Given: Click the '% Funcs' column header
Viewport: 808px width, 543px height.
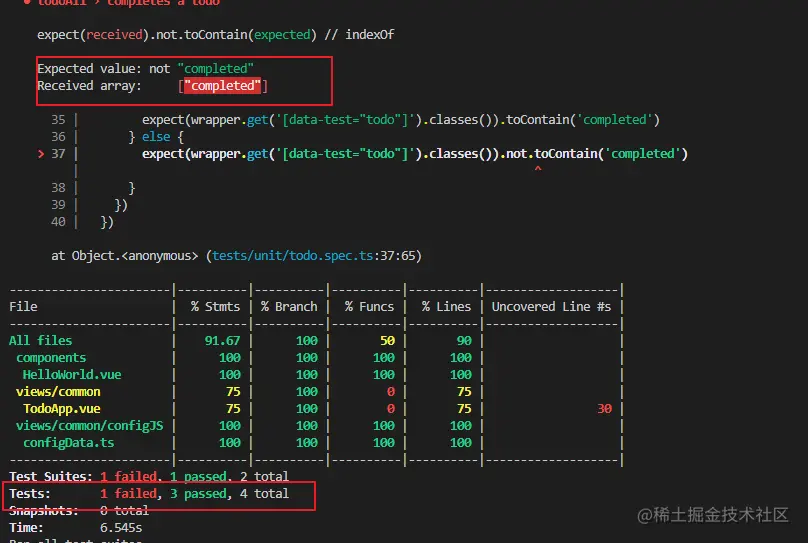Looking at the screenshot, I should (369, 307).
